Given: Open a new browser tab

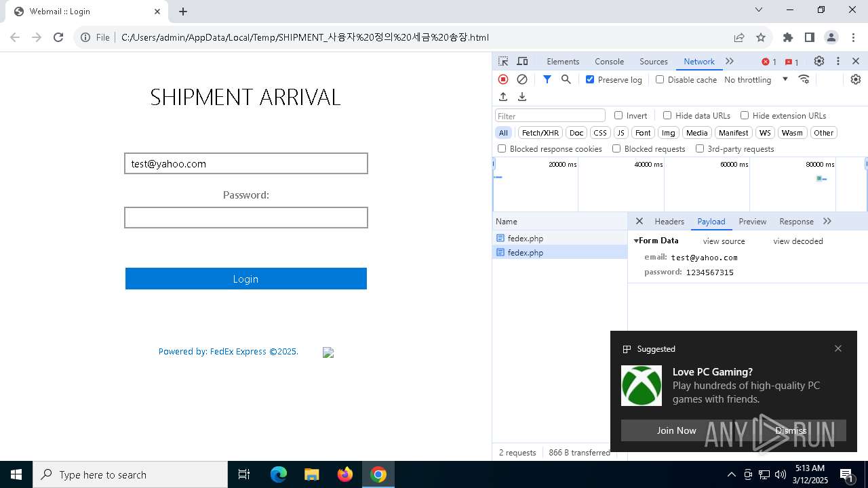Looking at the screenshot, I should point(183,12).
